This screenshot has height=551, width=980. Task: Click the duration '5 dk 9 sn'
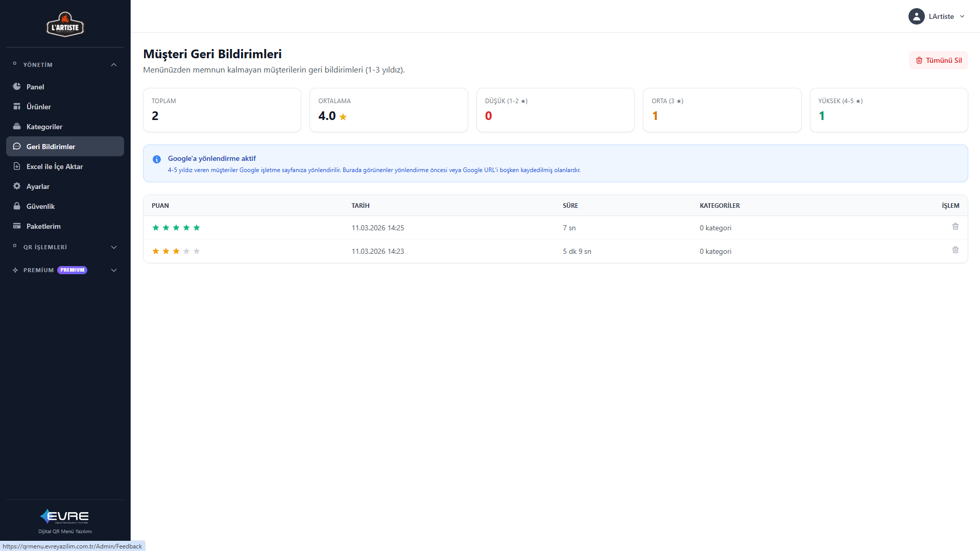coord(577,251)
